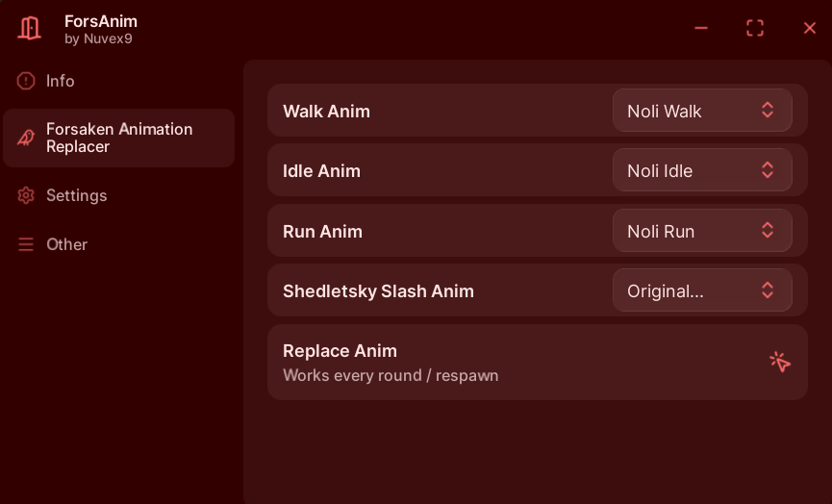Open the Settings tab in sidebar
The width and height of the screenshot is (832, 504).
click(77, 195)
